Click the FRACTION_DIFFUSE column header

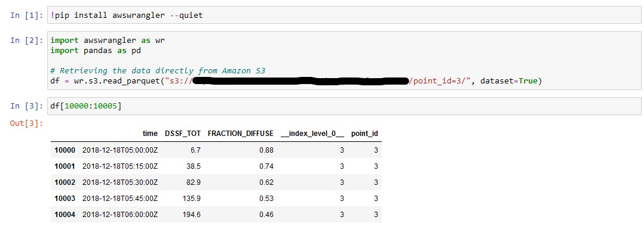click(x=241, y=134)
